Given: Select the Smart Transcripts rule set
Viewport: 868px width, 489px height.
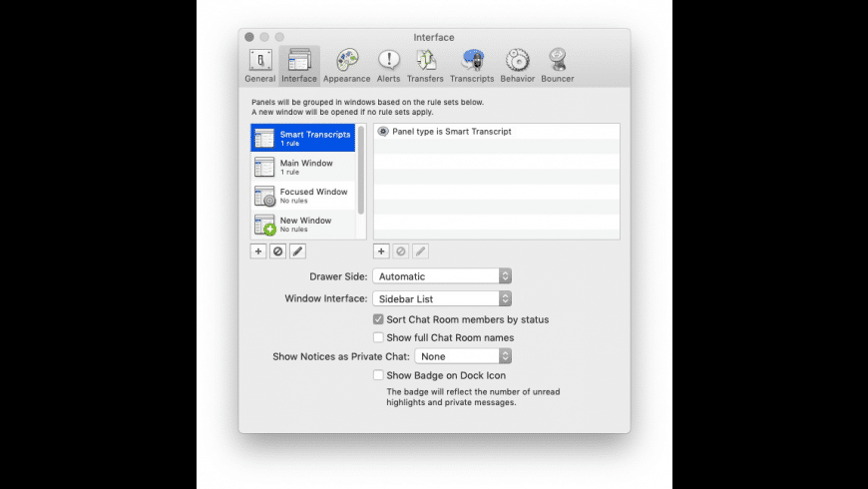Looking at the screenshot, I should click(303, 138).
